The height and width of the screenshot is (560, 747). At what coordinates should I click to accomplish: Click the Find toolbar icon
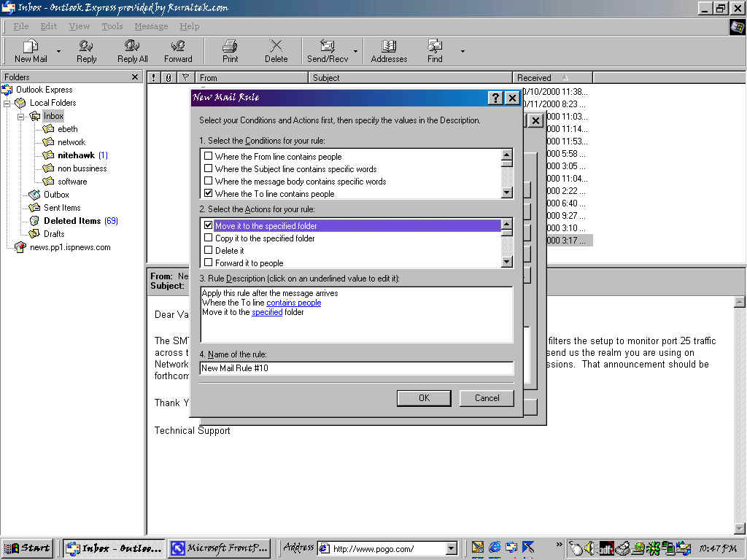pos(435,51)
